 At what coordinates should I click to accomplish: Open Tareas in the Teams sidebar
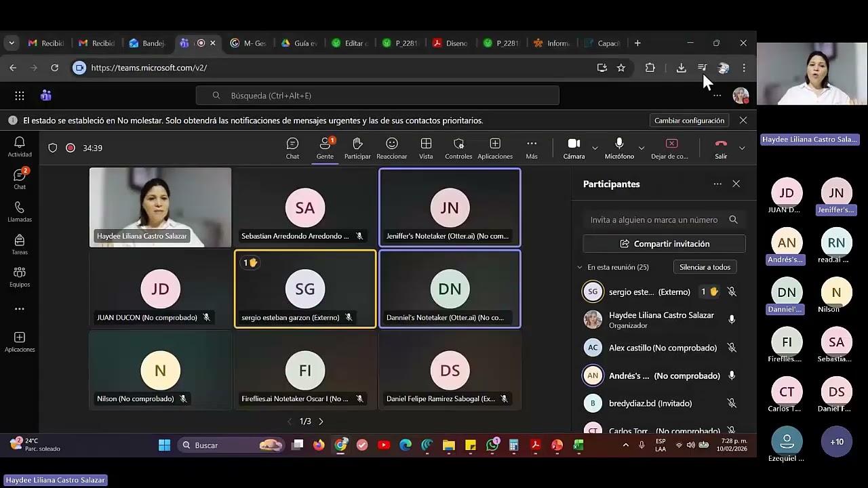point(20,244)
